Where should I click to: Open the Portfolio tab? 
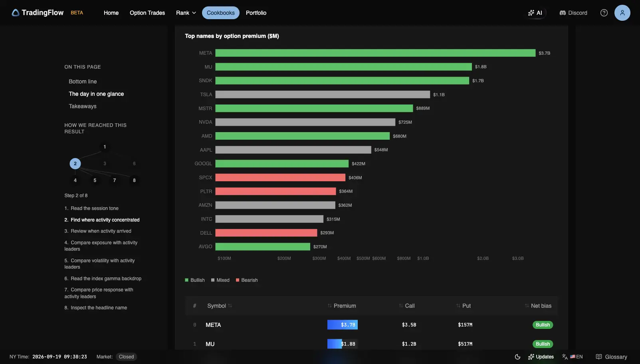(256, 13)
